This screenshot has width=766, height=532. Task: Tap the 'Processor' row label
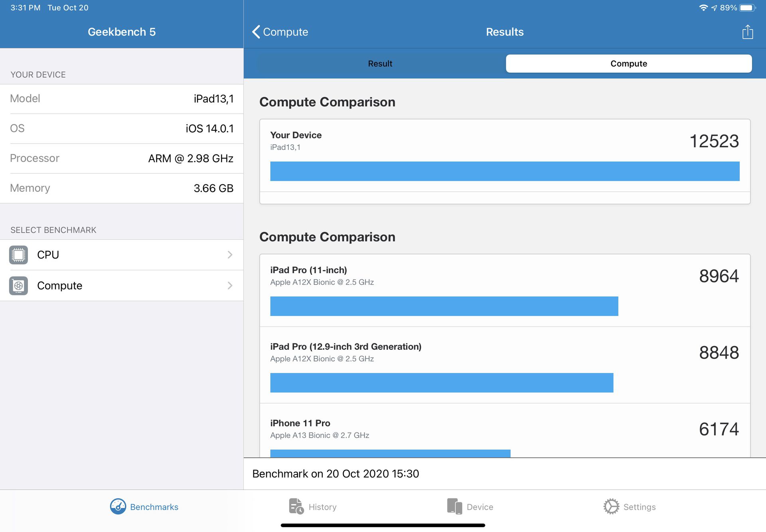tap(34, 158)
